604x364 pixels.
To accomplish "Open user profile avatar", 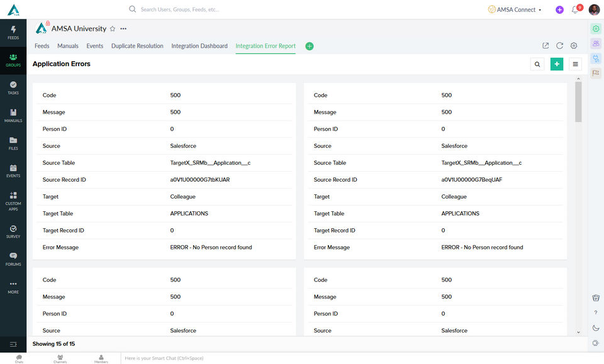I will (x=594, y=9).
